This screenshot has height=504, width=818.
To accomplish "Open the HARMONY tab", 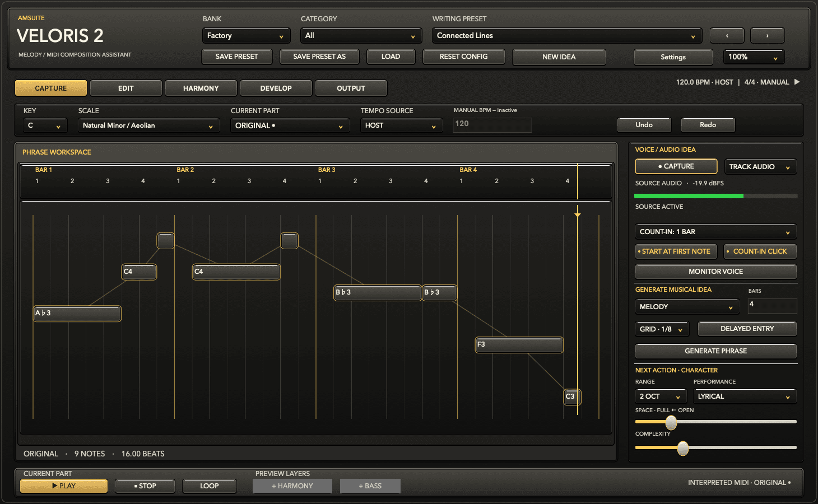I will [x=201, y=88].
